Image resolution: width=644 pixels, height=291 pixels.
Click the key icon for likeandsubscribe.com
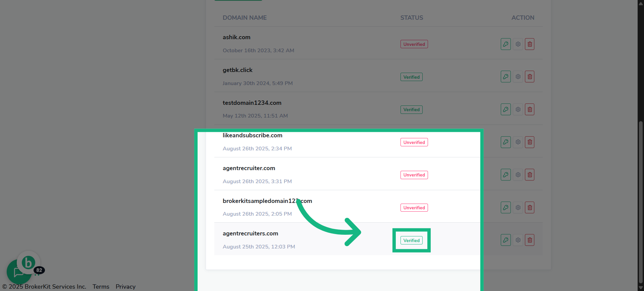[505, 142]
